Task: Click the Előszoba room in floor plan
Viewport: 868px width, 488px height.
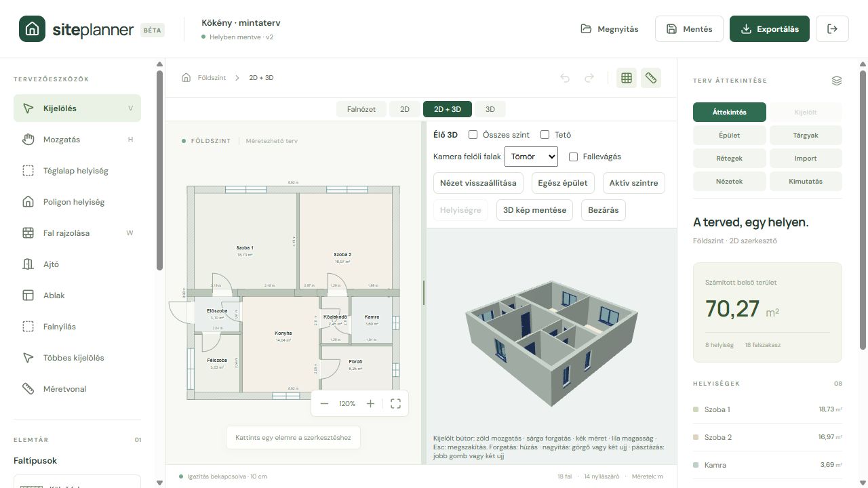Action: click(x=216, y=314)
